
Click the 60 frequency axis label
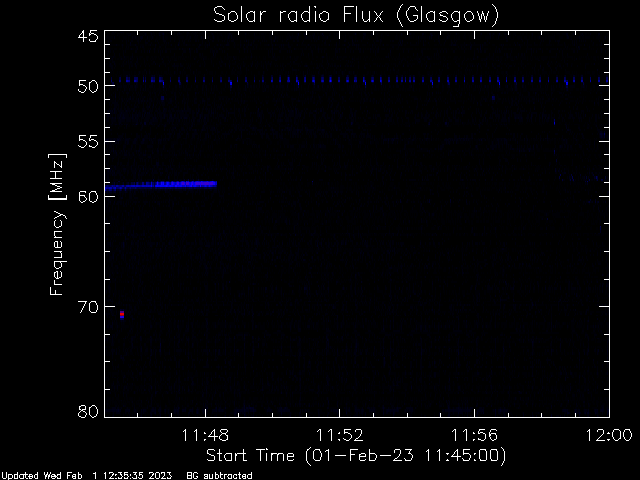(x=88, y=197)
